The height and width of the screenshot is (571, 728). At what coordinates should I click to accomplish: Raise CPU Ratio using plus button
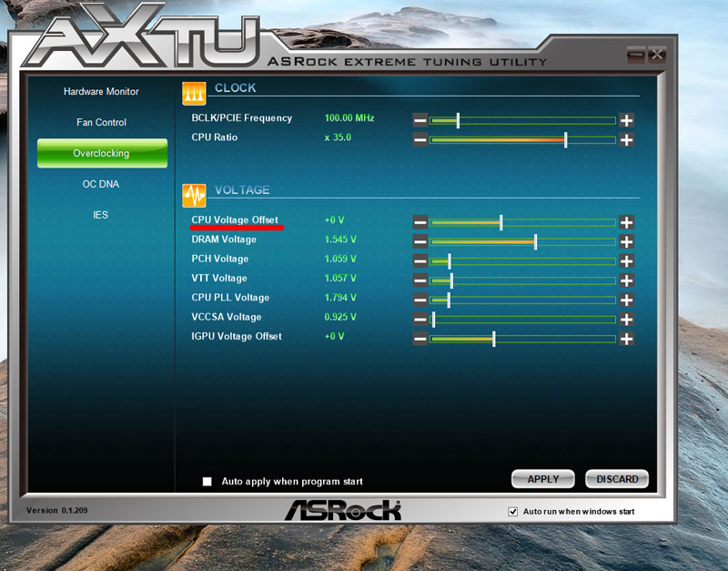pos(626,140)
